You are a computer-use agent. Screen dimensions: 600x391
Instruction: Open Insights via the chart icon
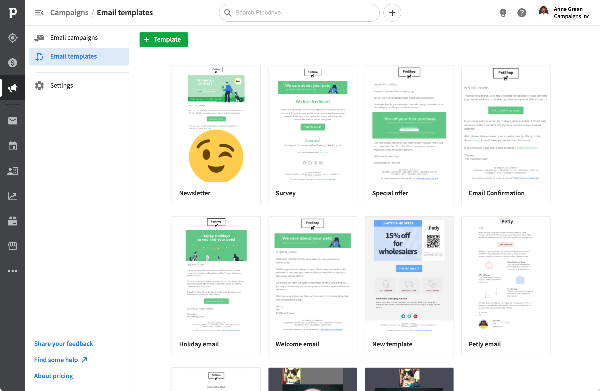pos(13,196)
